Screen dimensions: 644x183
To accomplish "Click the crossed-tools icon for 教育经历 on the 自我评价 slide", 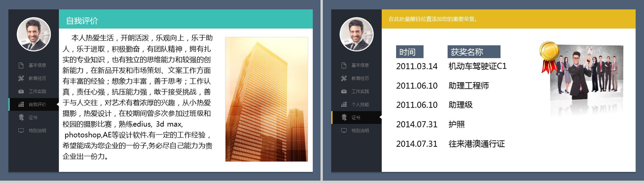I will click(21, 78).
